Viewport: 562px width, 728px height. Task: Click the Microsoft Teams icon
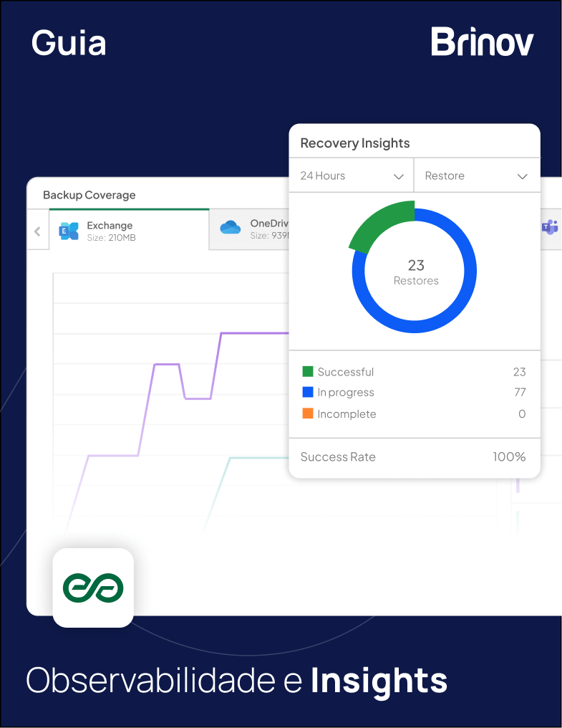(550, 226)
